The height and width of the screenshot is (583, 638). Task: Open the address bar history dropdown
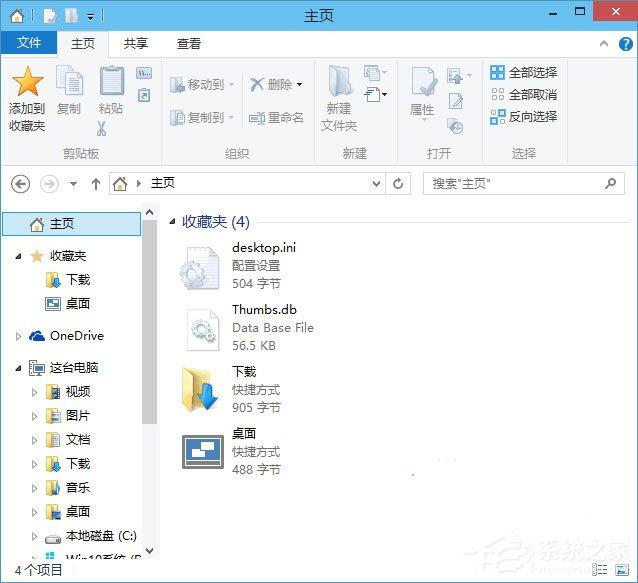click(376, 184)
